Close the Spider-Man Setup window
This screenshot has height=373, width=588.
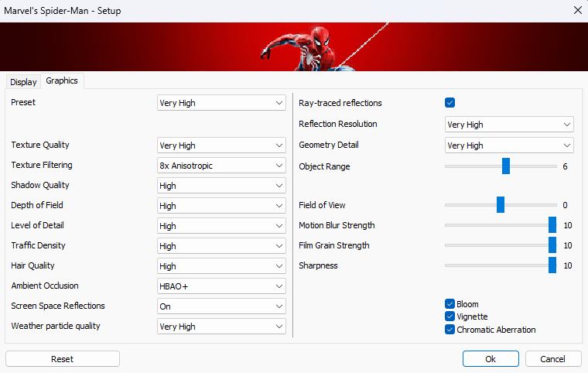click(576, 11)
